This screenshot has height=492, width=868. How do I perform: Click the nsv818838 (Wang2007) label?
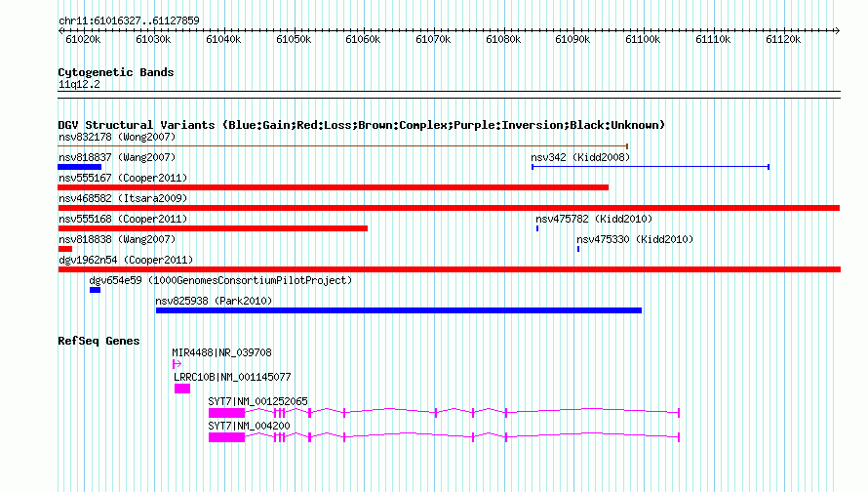(x=117, y=239)
